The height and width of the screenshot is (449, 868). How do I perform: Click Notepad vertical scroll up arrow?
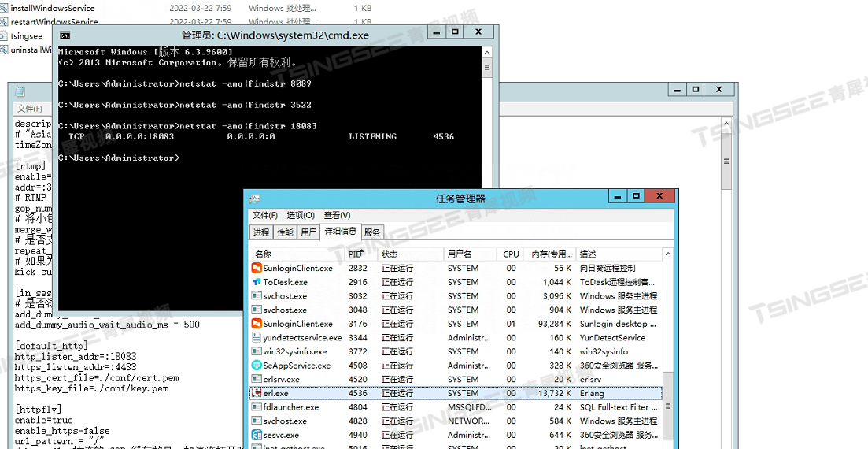tap(727, 123)
